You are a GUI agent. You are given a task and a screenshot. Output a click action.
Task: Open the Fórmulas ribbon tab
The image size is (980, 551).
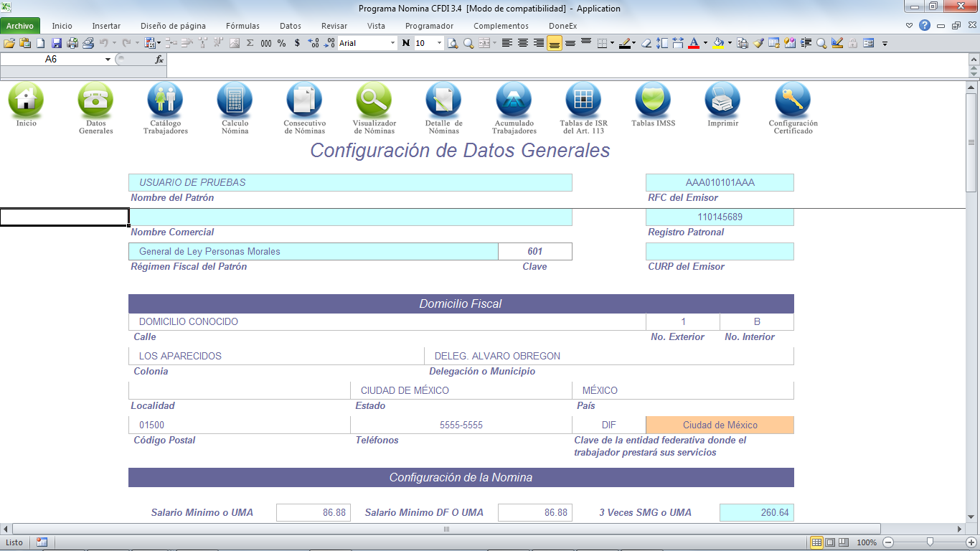[242, 26]
